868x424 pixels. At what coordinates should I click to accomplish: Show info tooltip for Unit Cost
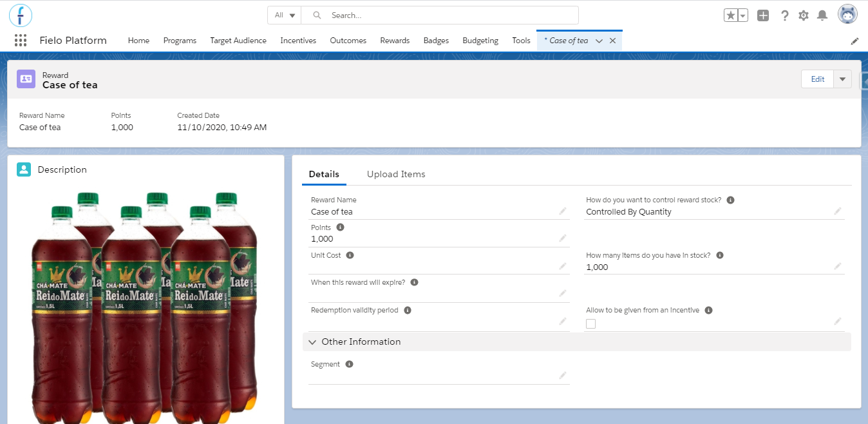[x=350, y=255]
